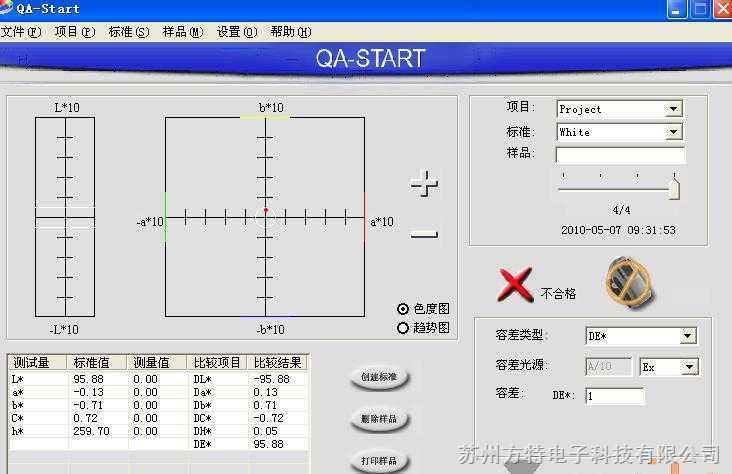Click the h* standard value 259.70 cell
Viewport: 732px width, 474px height.
tap(92, 431)
